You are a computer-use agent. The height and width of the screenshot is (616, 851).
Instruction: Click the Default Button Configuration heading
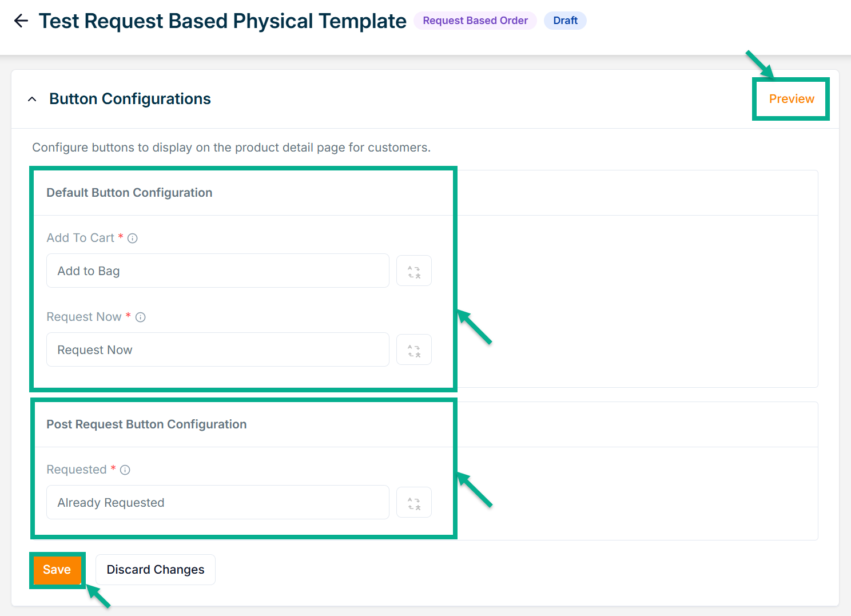[129, 193]
